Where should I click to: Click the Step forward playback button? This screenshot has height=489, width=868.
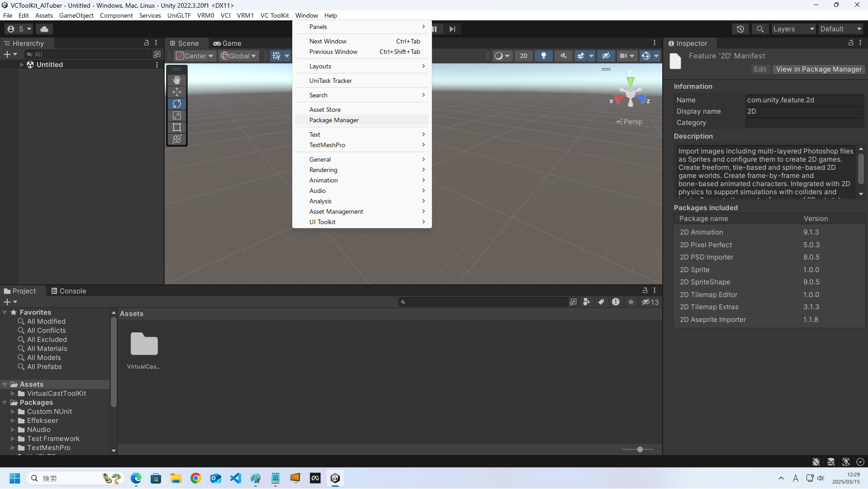point(452,29)
